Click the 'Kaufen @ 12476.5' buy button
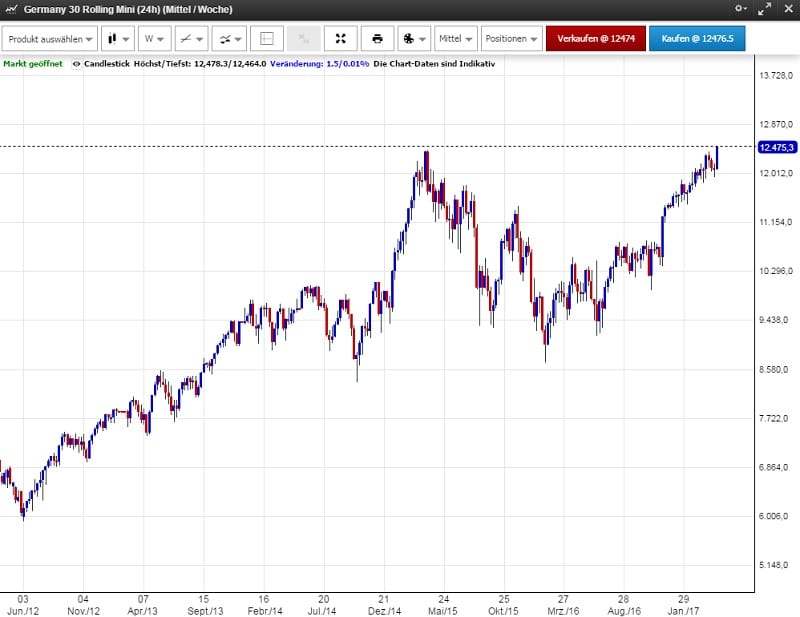The image size is (800, 617). pos(696,39)
